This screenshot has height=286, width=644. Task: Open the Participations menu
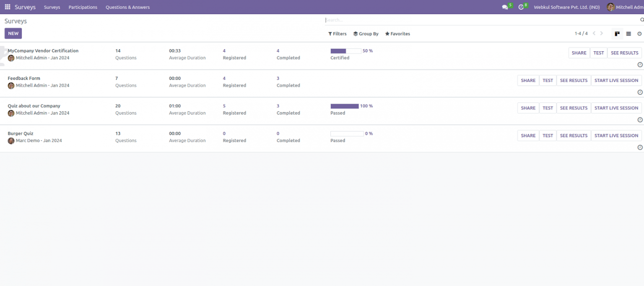tap(83, 7)
